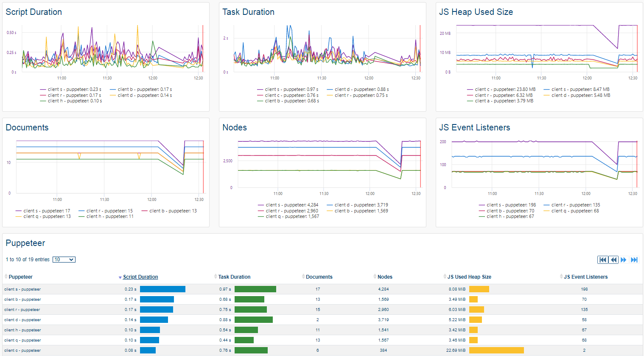This screenshot has width=644, height=356.
Task: Select the client c - puppeteer row
Action: [x=22, y=350]
